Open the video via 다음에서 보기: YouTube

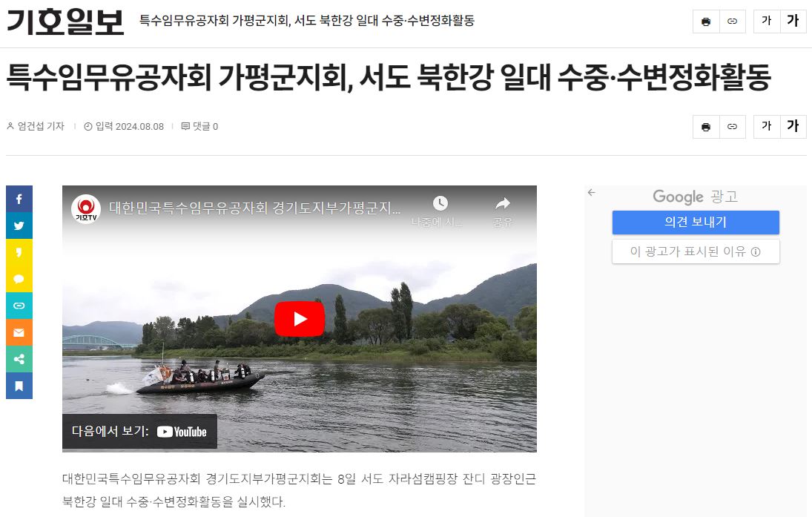pos(139,431)
